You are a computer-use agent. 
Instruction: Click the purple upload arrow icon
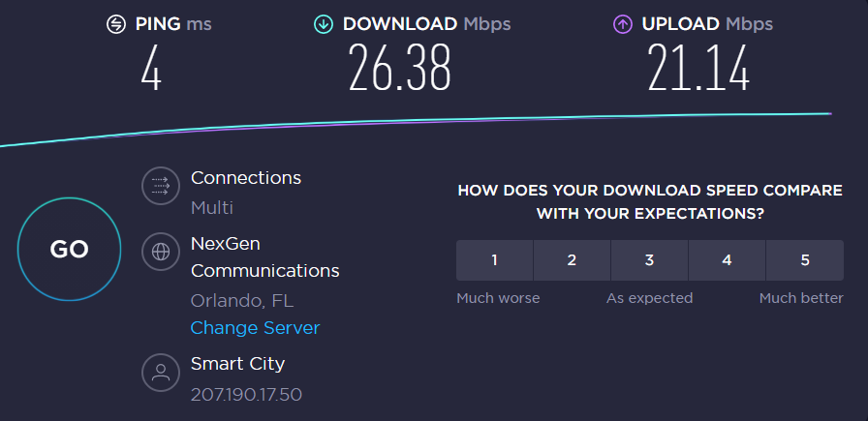click(x=623, y=24)
